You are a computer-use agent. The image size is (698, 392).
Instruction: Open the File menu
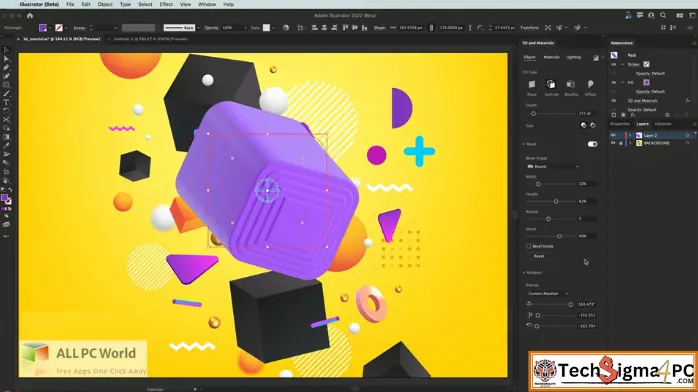click(x=70, y=4)
